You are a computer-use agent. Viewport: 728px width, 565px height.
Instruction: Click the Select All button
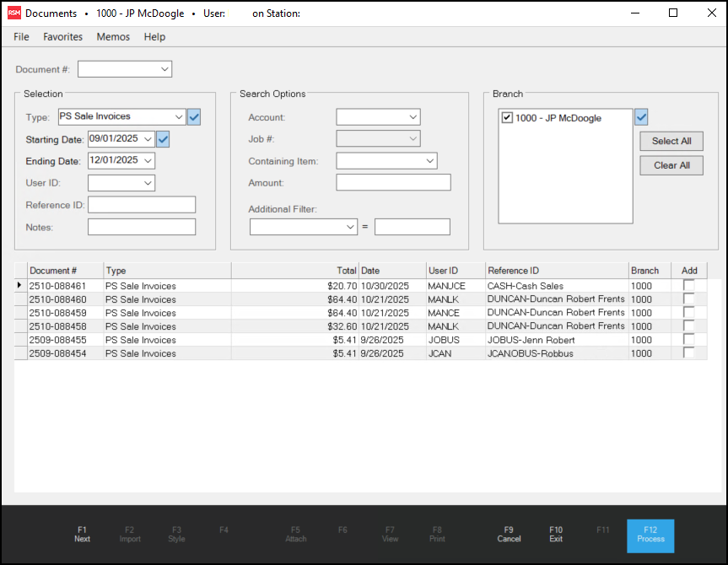tap(671, 142)
